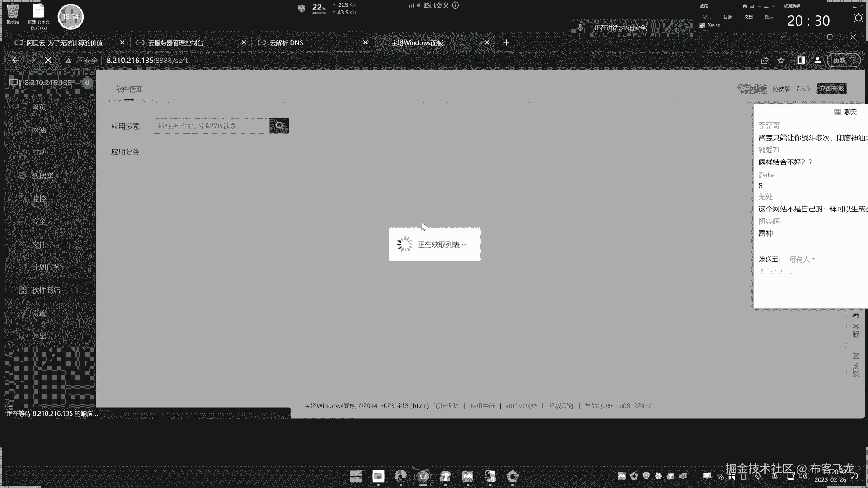The image size is (868, 488).
Task: Open the Database sidebar item
Action: pos(42,176)
